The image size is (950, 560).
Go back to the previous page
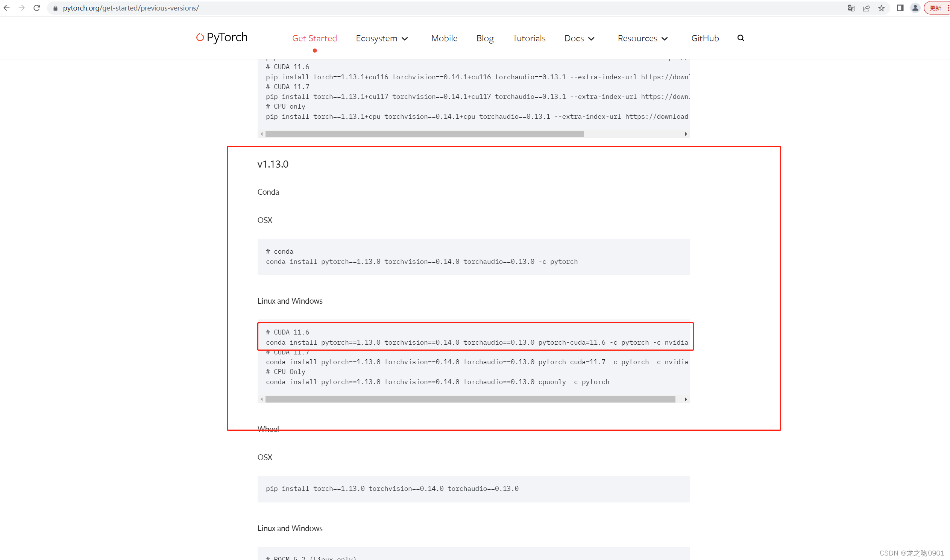coord(7,8)
